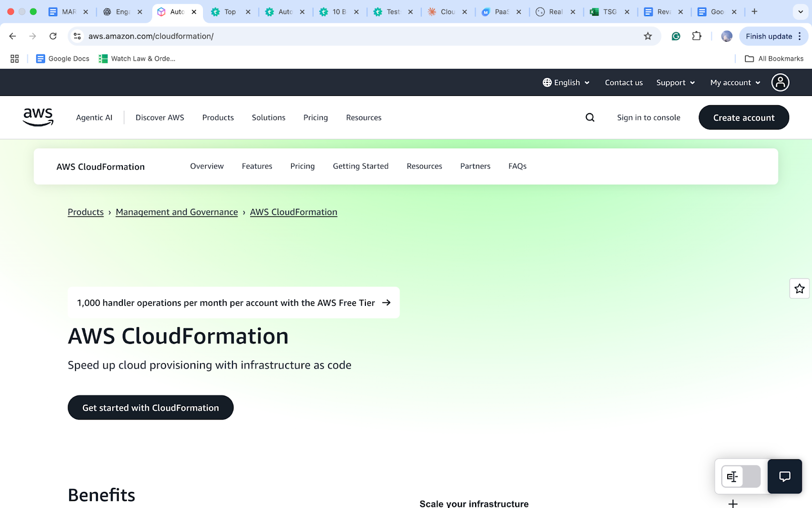This screenshot has height=508, width=812.
Task: Click the Finish update button
Action: point(769,36)
